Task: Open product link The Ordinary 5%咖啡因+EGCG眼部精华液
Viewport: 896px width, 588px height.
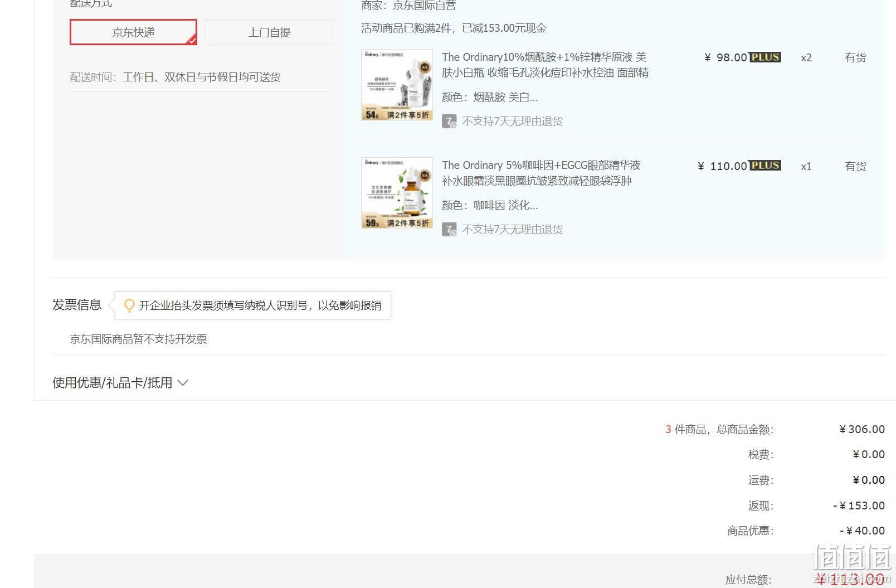Action: click(541, 173)
